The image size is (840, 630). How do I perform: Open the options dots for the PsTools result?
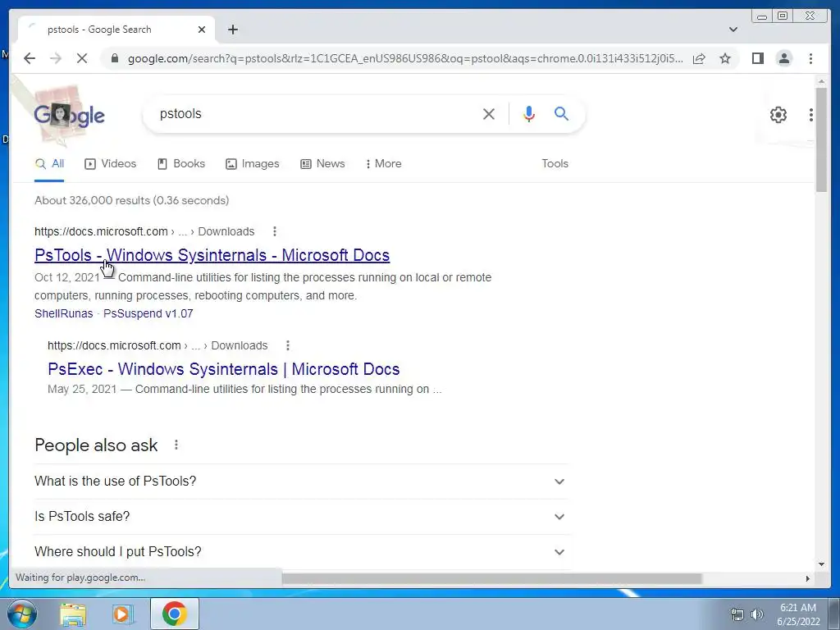tap(275, 231)
